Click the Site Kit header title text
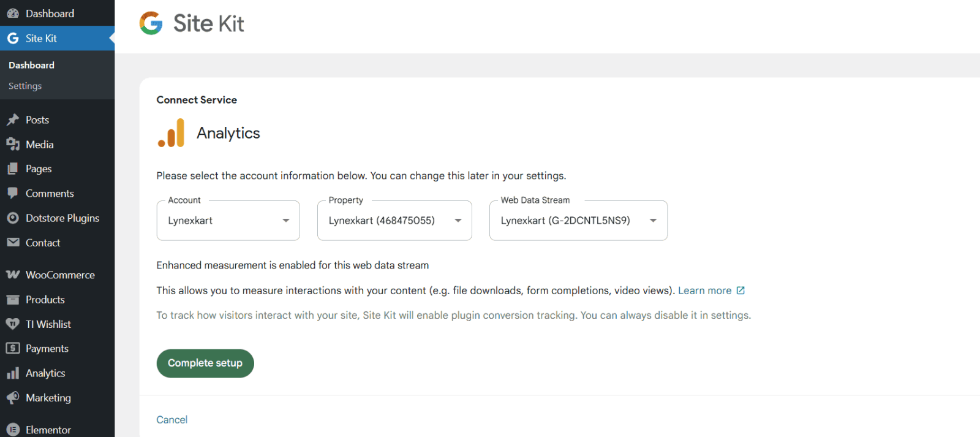Screen dimensions: 980x437 coord(209,23)
